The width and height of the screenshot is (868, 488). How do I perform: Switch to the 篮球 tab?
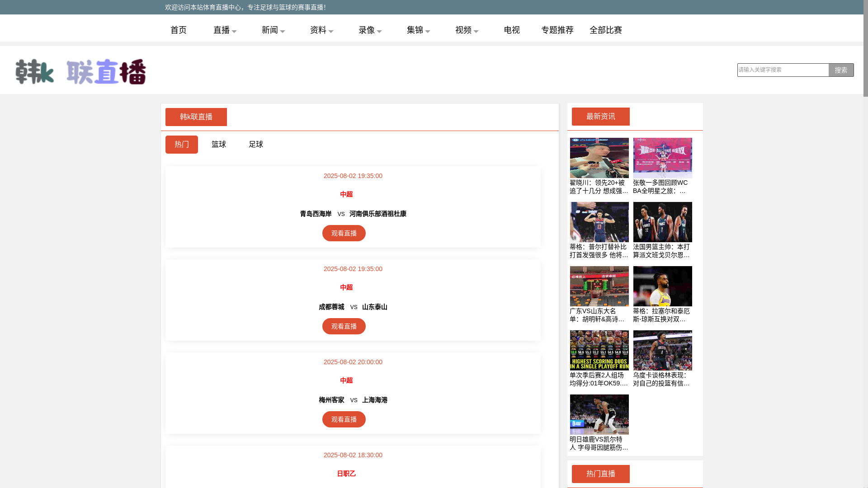[x=219, y=145]
